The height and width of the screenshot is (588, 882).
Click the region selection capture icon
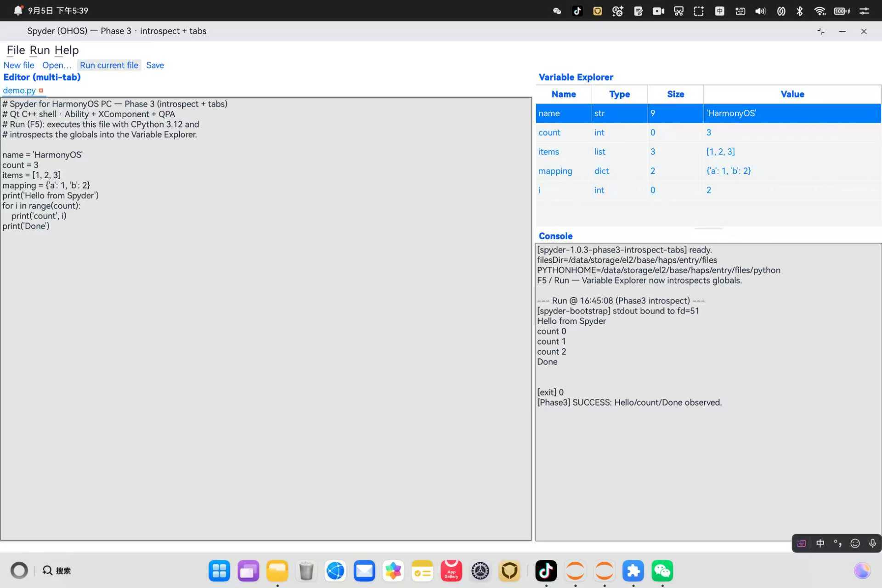tap(699, 11)
